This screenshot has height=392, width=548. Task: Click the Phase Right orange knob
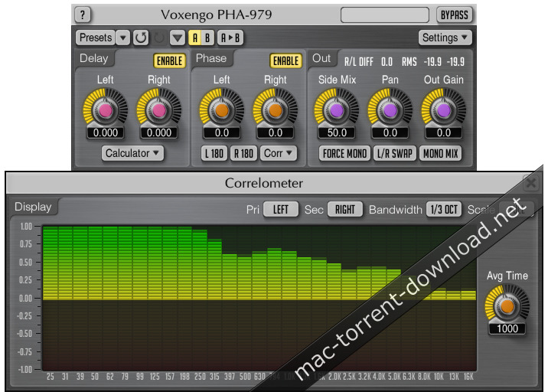click(276, 110)
